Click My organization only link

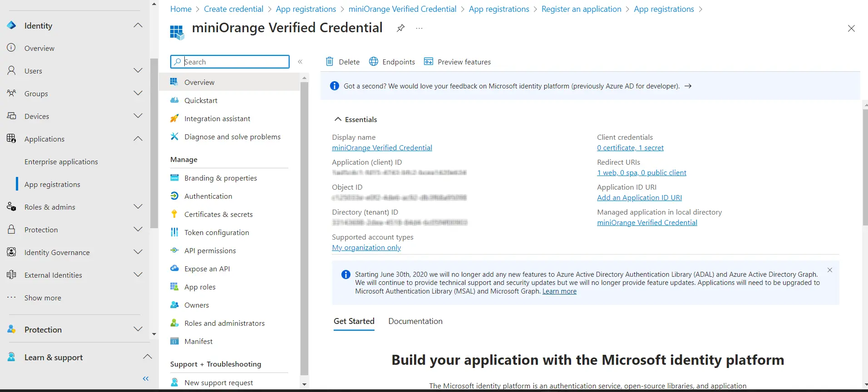[x=366, y=248]
